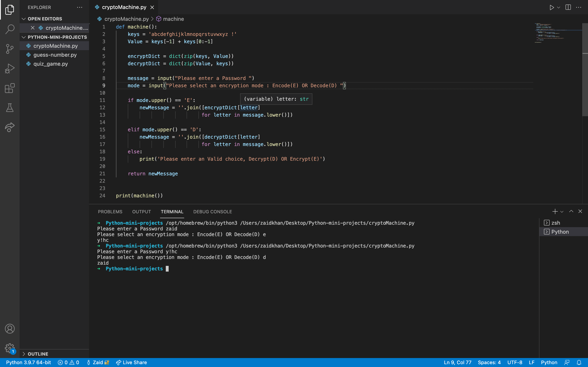Open the Extensions view
The height and width of the screenshot is (367, 588).
pyautogui.click(x=10, y=88)
